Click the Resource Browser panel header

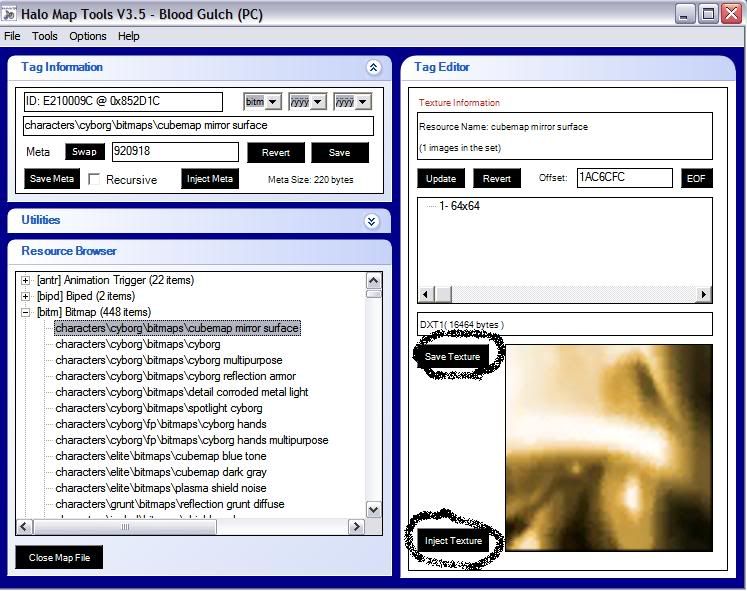point(199,251)
